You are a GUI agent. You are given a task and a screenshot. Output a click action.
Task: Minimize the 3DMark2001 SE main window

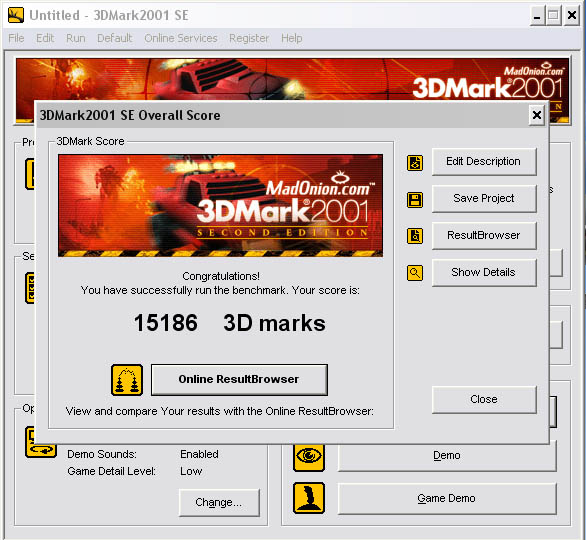(537, 16)
